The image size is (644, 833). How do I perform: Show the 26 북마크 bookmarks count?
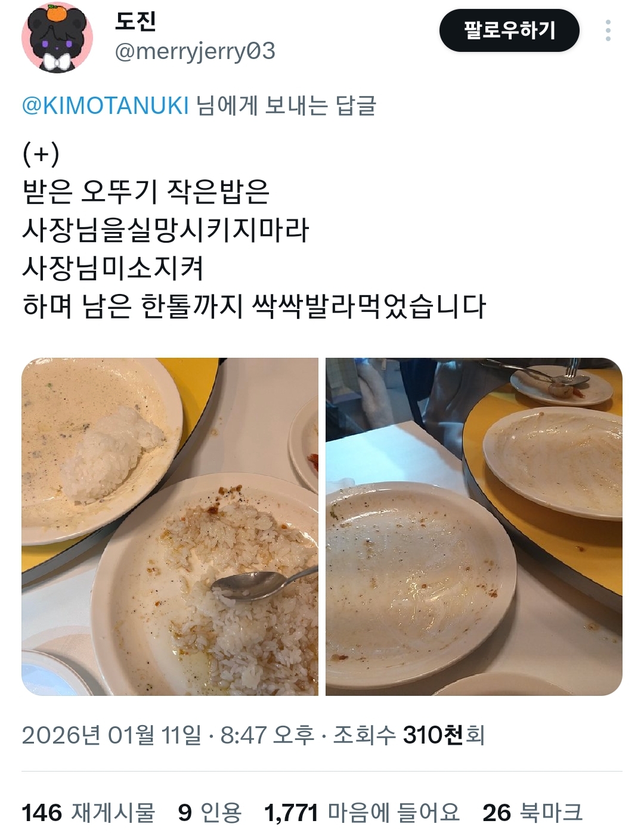(532, 812)
